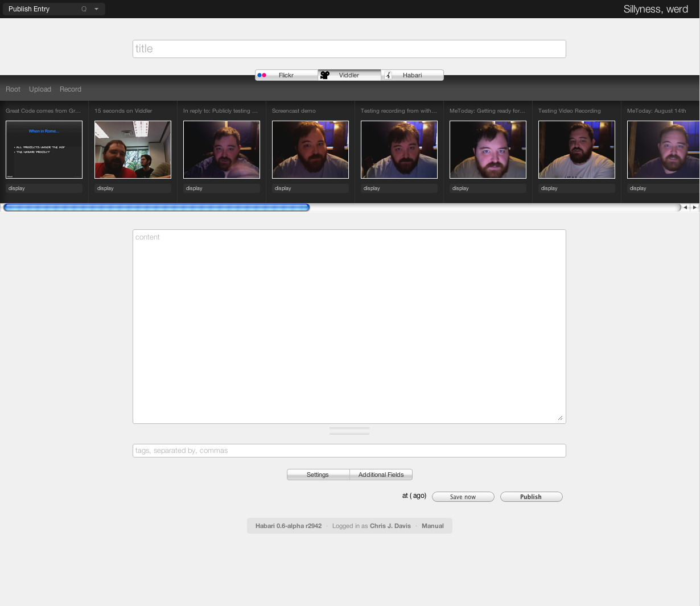700x606 pixels.
Task: Select the 15 seconds on Viddler thumbnail
Action: (x=133, y=150)
